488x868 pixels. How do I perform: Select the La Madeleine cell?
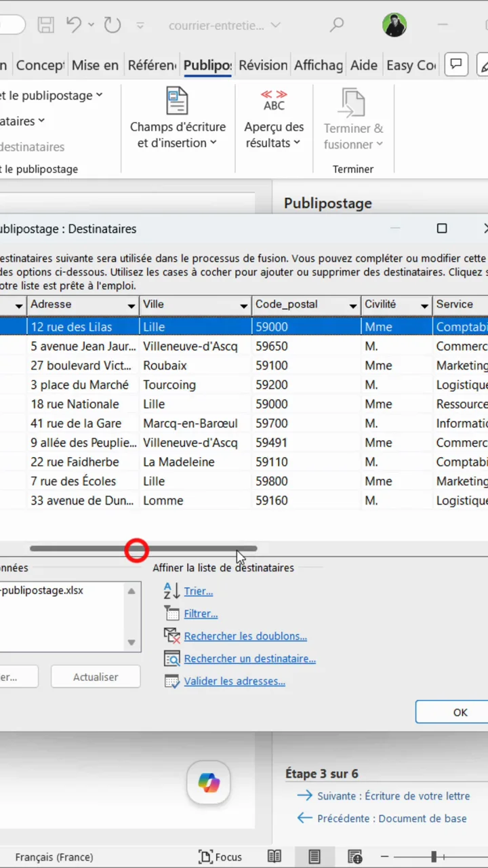(179, 462)
